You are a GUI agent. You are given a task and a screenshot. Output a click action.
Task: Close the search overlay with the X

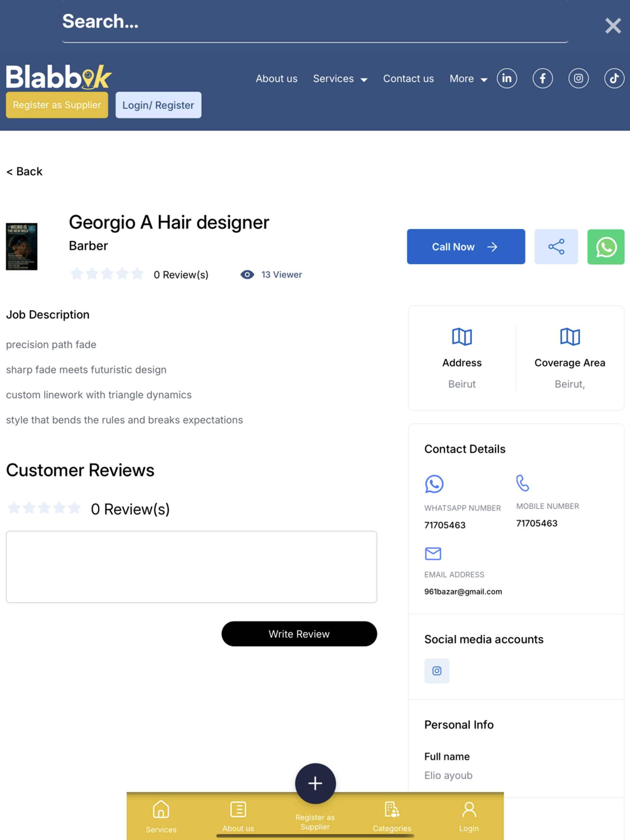coord(613,26)
